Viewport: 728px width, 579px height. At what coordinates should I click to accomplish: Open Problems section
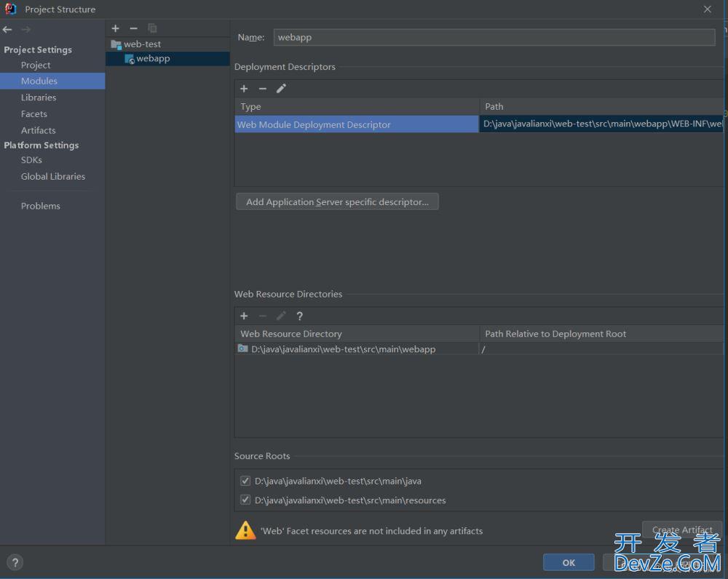point(40,206)
